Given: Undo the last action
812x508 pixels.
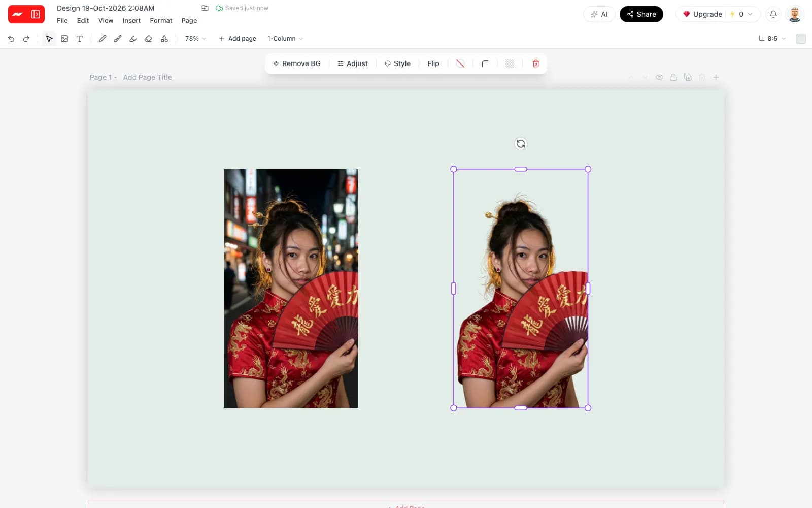Looking at the screenshot, I should pyautogui.click(x=11, y=39).
